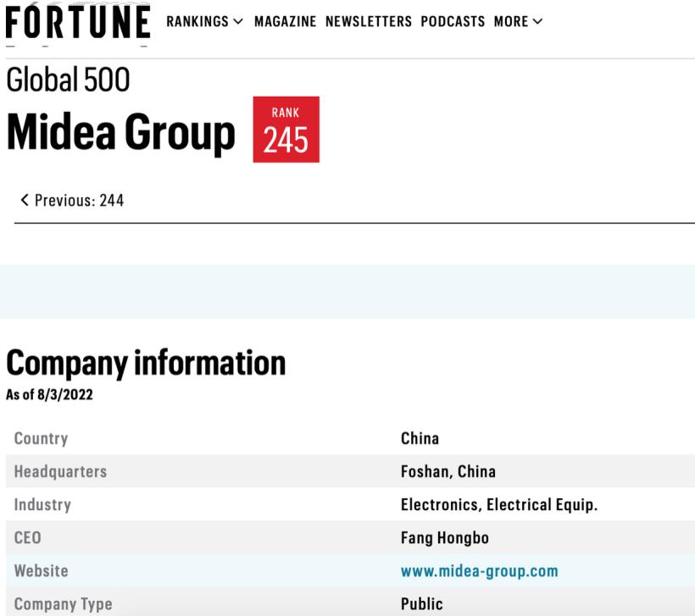Select the Midea Group heading
This screenshot has height=616, width=695.
tap(120, 133)
